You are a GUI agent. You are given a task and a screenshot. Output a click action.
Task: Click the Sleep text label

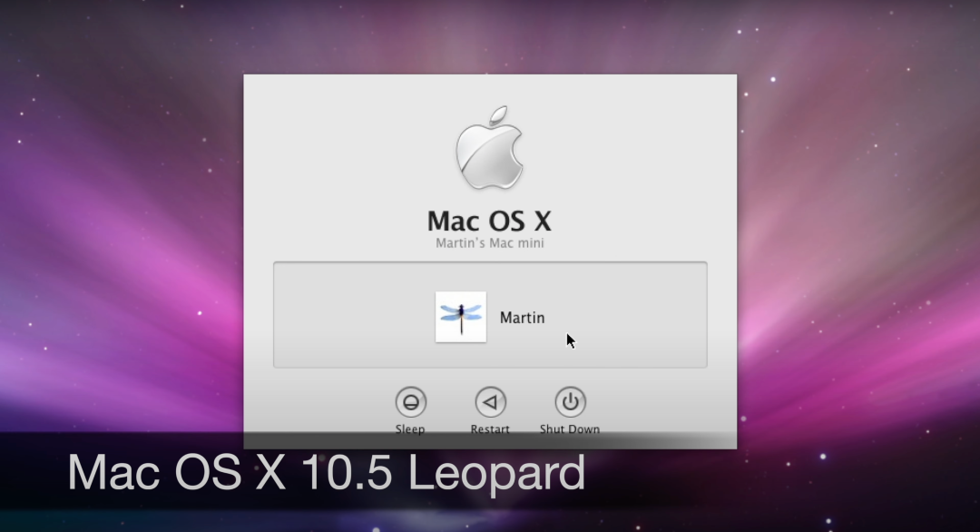coord(410,429)
